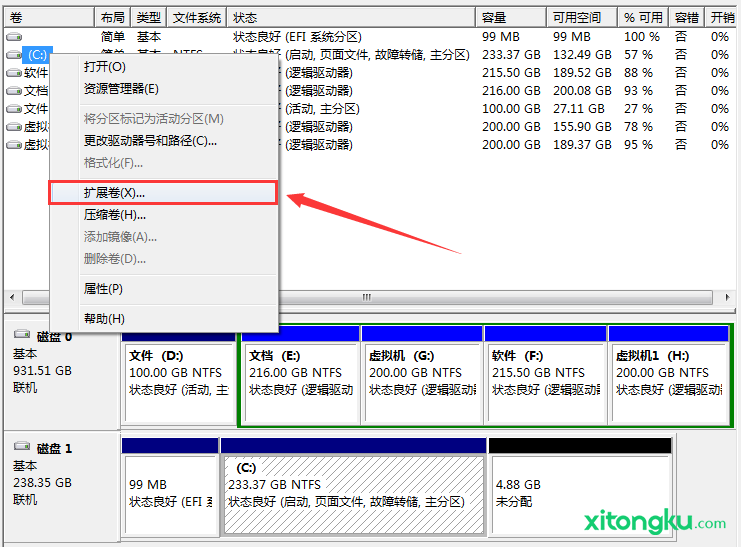
Task: Click 更改驱动器号和路径(C)... menu entry
Action: click(150, 141)
